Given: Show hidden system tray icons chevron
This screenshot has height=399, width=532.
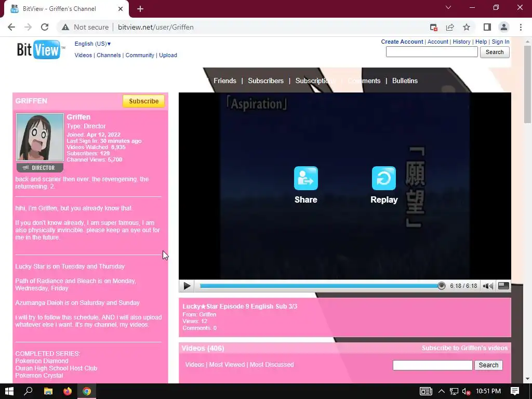Looking at the screenshot, I should coord(441,391).
